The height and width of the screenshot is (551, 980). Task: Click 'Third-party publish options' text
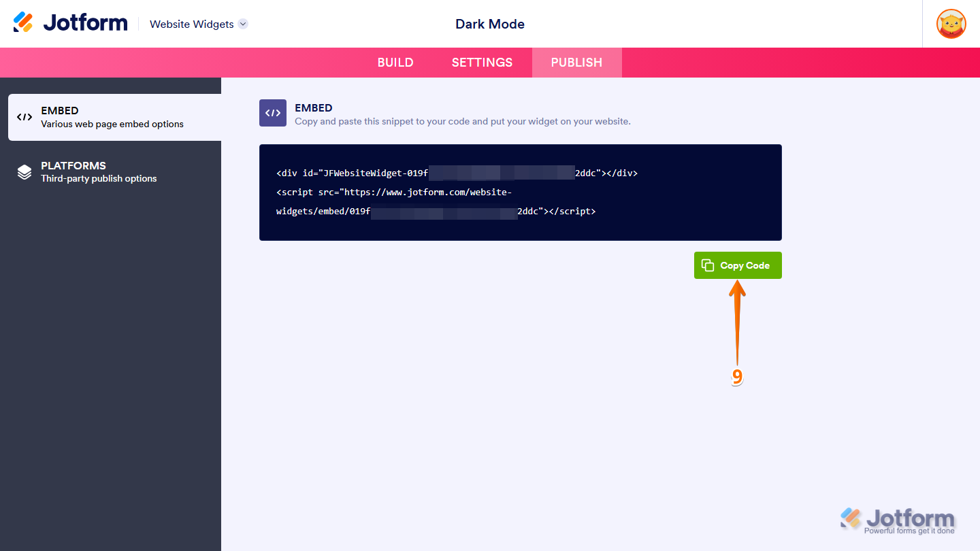tap(99, 178)
